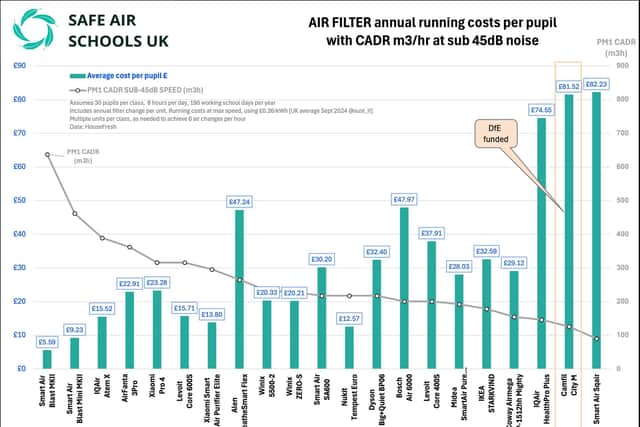Click the Safe Air Schools swirl logo
This screenshot has width=640, height=427.
pos(34,29)
